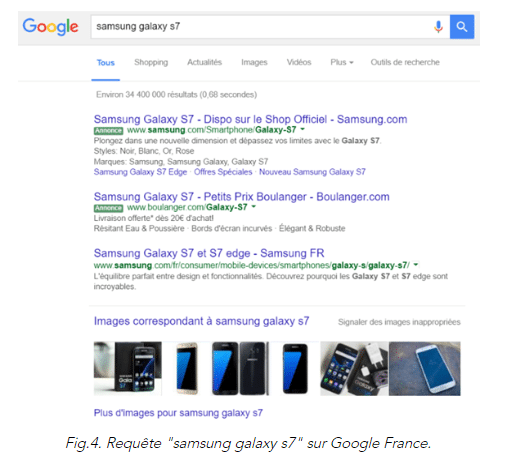Activate voice search microphone icon
This screenshot has height=466, width=508.
point(438,27)
